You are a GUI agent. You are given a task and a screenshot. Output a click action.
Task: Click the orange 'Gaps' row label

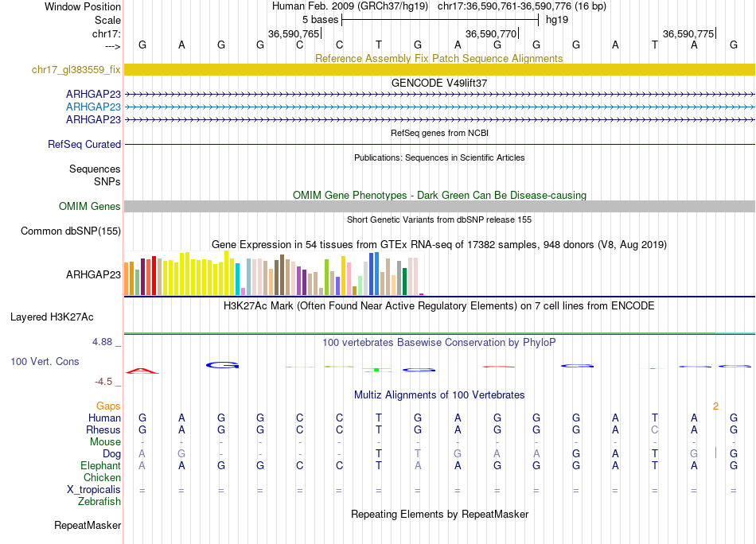pyautogui.click(x=108, y=406)
